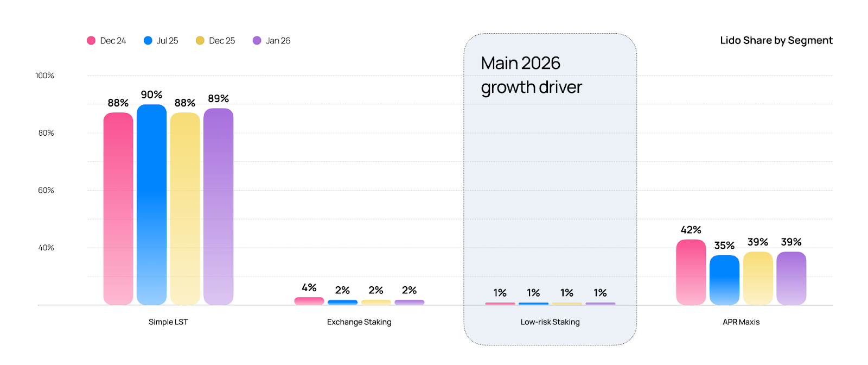Image resolution: width=868 pixels, height=365 pixels.
Task: Toggle the Dec 24 legend label
Action: point(113,41)
